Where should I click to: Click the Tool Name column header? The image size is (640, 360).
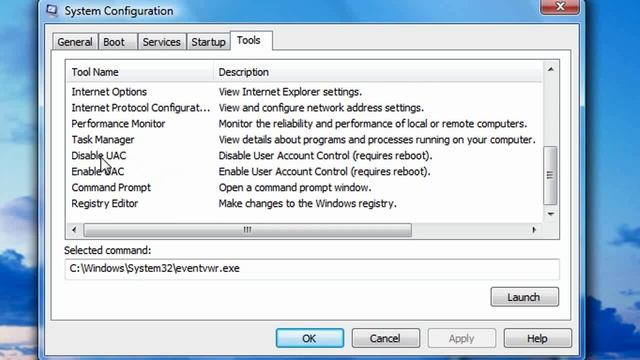click(140, 72)
